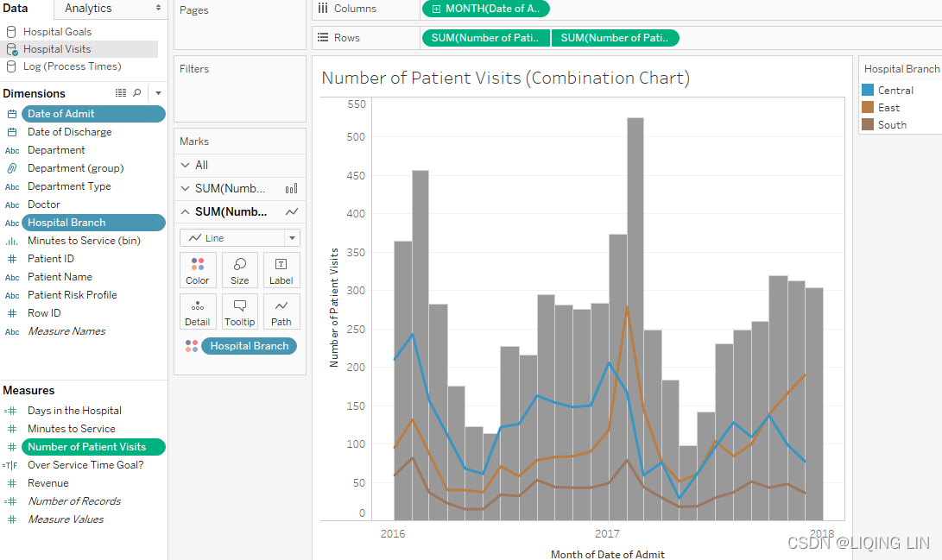The image size is (942, 560).
Task: Click the Patient ID number type icon
Action: point(12,259)
